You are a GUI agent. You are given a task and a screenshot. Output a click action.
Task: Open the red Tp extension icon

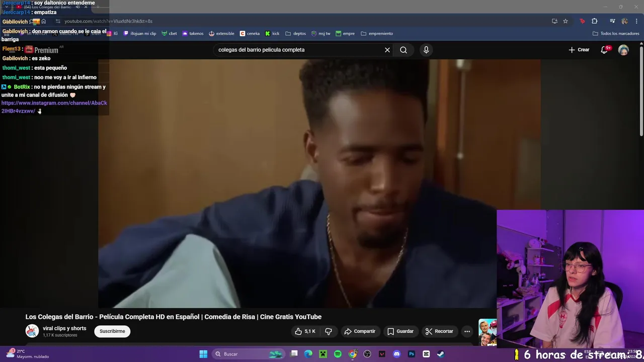[582, 21]
